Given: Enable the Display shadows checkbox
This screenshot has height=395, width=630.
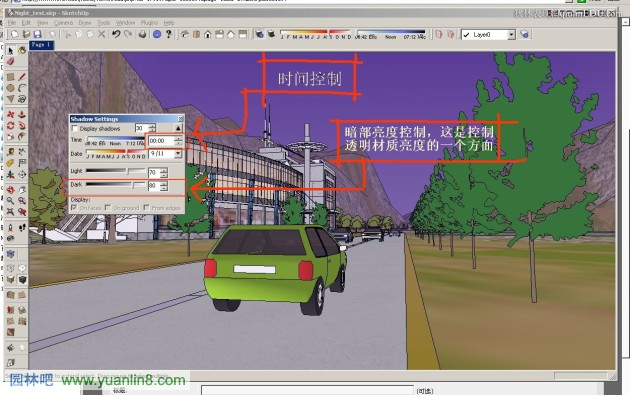Looking at the screenshot, I should tap(74, 129).
